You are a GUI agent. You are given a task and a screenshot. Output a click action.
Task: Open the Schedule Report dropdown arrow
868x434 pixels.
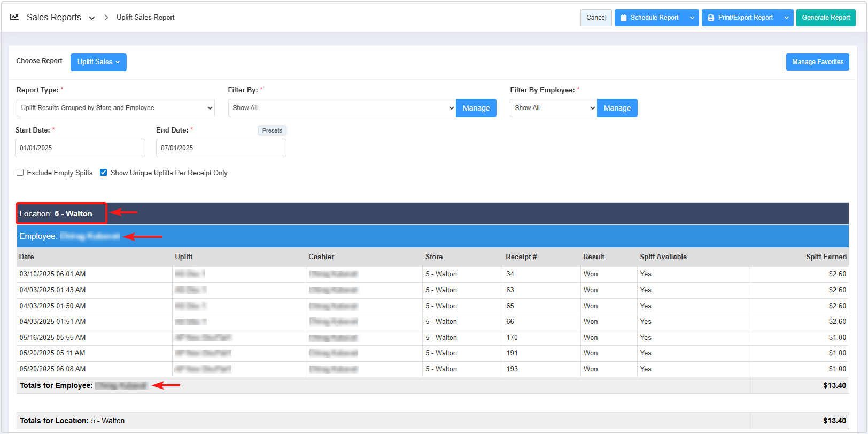click(692, 18)
